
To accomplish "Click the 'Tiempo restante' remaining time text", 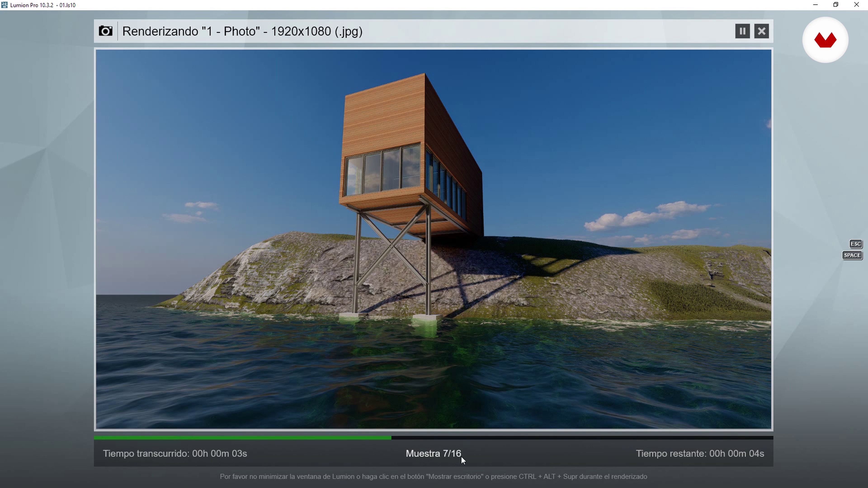I will pos(700,454).
